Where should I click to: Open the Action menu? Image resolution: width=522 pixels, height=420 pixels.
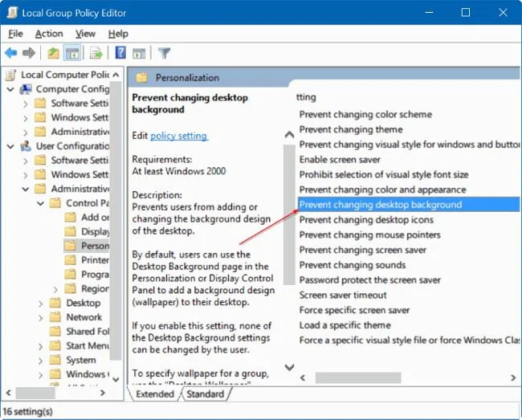(x=49, y=34)
